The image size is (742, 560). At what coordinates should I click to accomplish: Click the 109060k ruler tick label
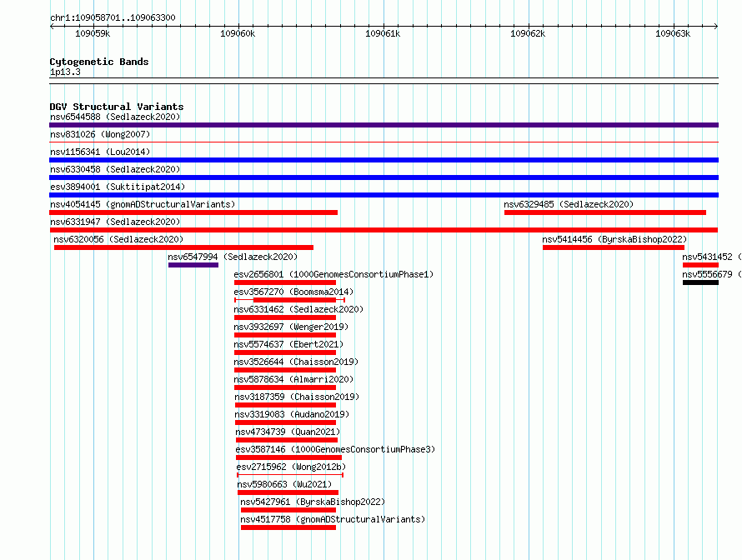(x=238, y=33)
